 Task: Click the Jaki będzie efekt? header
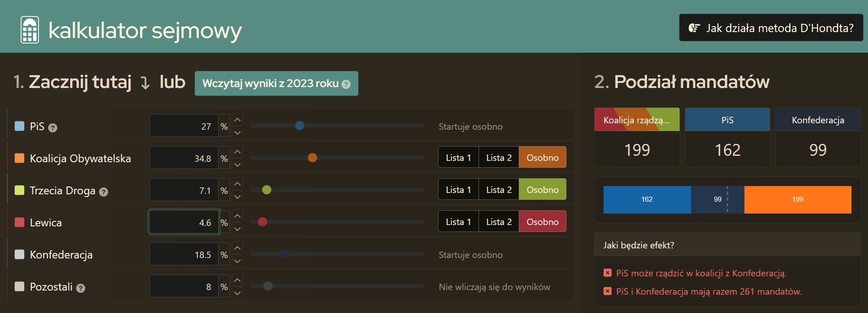tap(727, 245)
